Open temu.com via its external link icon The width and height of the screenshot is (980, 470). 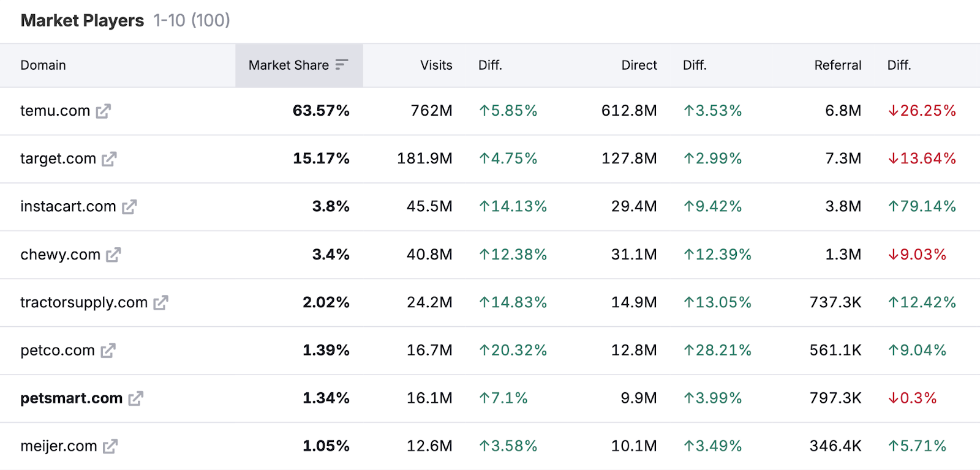coord(104,111)
